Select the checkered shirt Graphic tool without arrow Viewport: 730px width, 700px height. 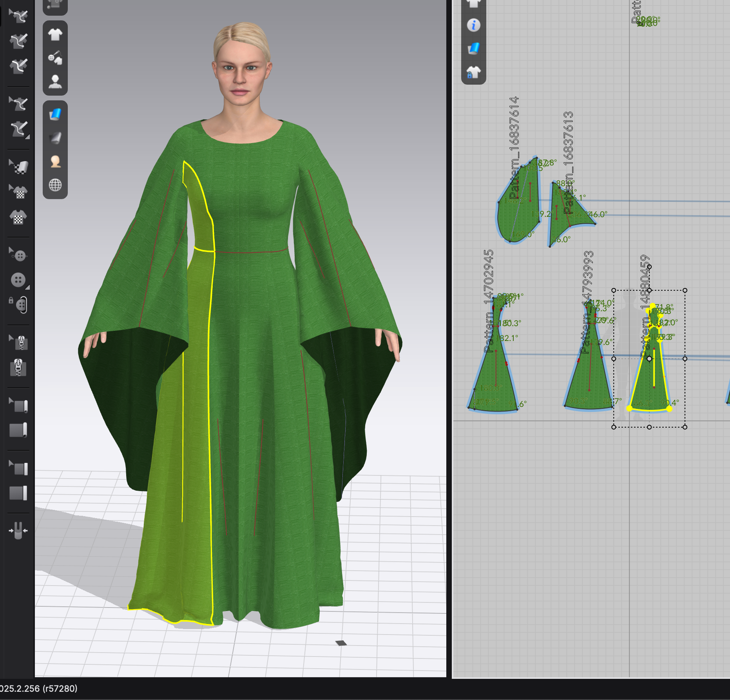tap(18, 217)
